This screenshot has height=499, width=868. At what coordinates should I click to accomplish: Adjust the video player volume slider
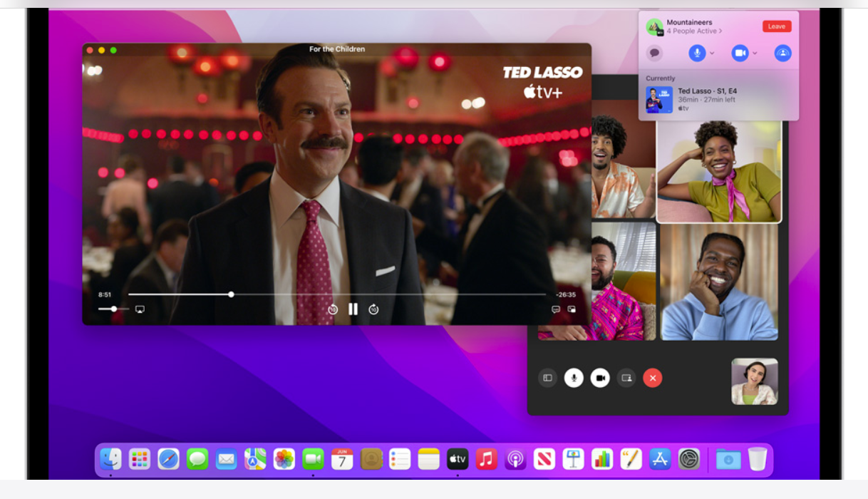pos(113,309)
